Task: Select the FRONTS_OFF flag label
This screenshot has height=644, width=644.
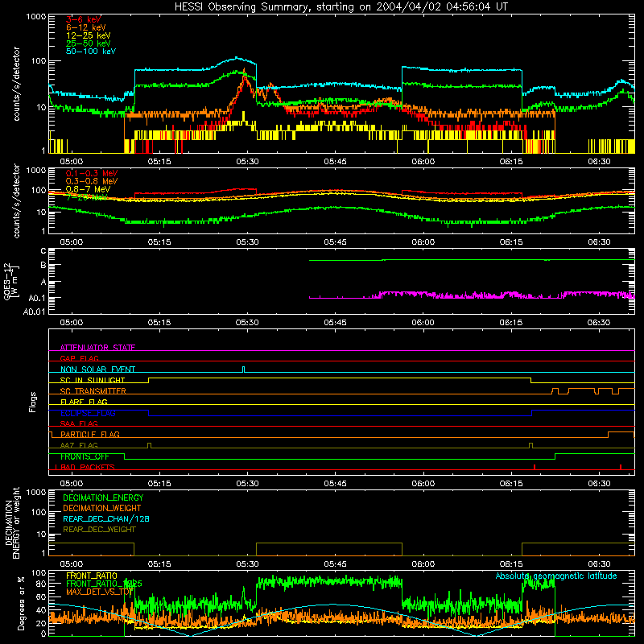Action: pos(85,456)
